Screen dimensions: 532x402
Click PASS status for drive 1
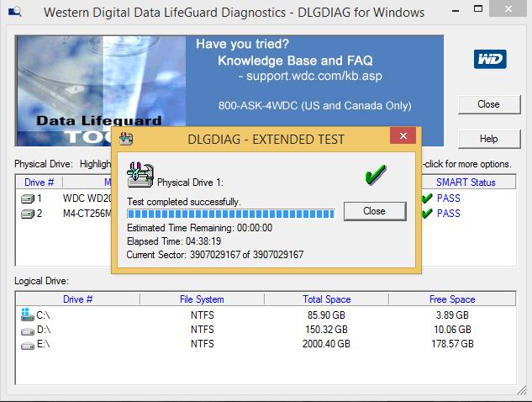(448, 198)
